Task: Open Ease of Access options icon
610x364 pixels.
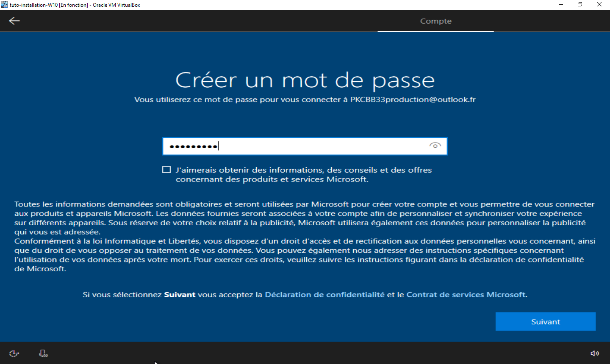Action: coord(14,353)
